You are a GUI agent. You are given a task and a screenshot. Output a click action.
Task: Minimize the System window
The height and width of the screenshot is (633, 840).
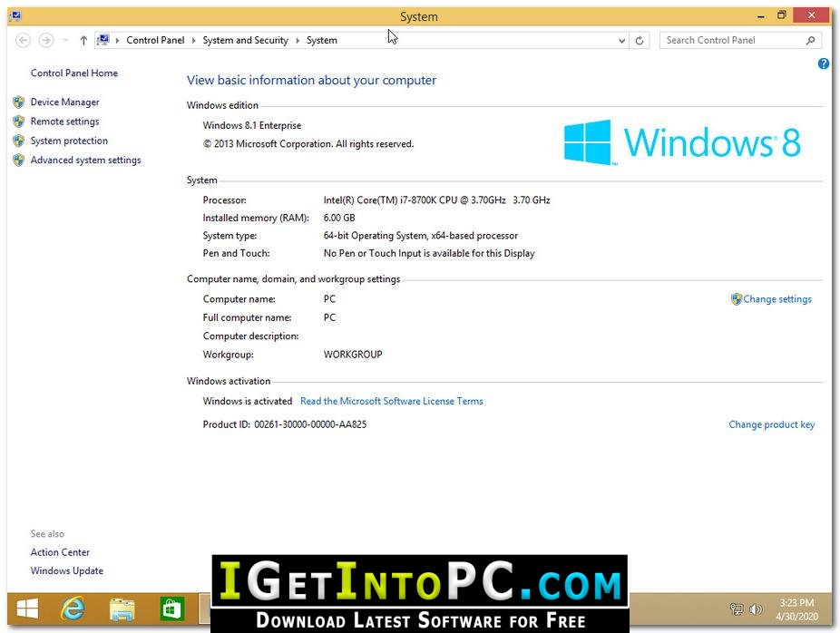[761, 16]
